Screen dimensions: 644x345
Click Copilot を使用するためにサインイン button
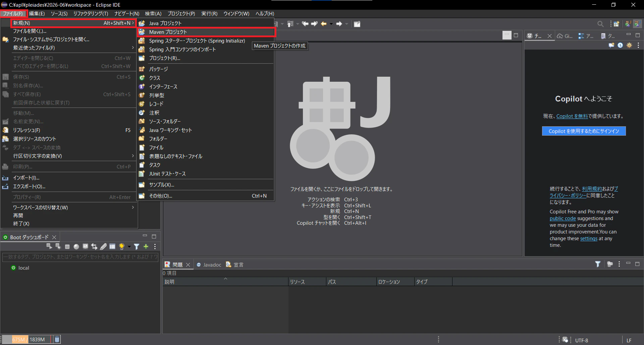coord(584,131)
